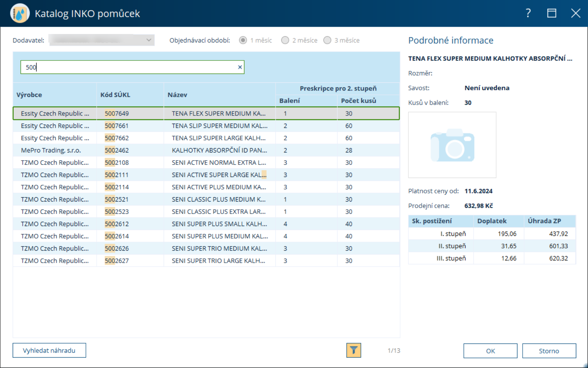
Task: Sort by the Počet kusů column header
Action: (x=368, y=101)
